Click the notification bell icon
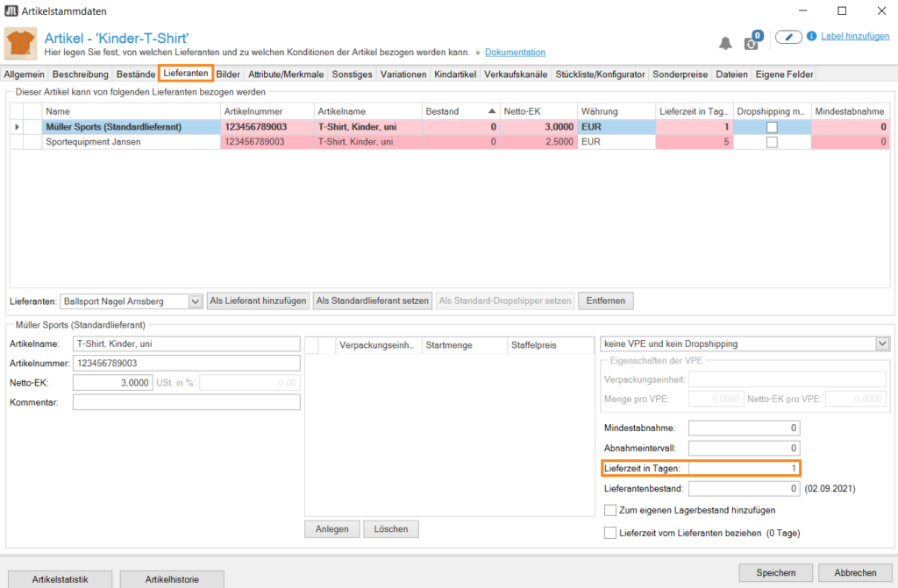The image size is (898, 588). [x=725, y=43]
